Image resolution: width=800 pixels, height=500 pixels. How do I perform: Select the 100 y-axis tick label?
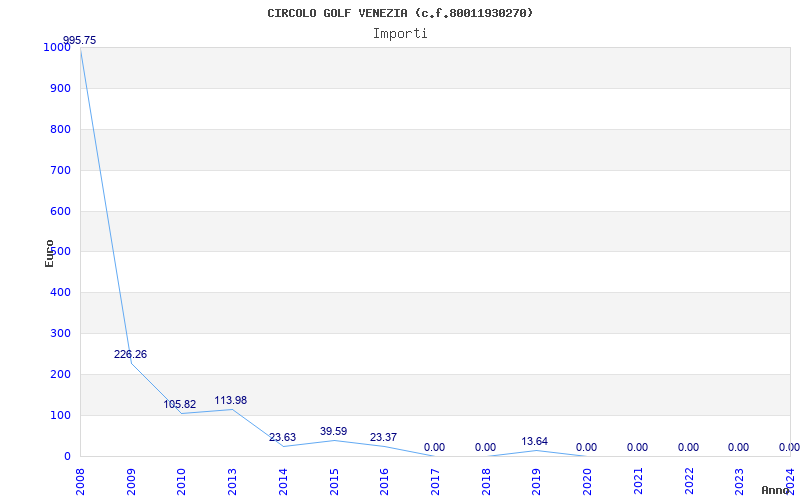point(60,415)
